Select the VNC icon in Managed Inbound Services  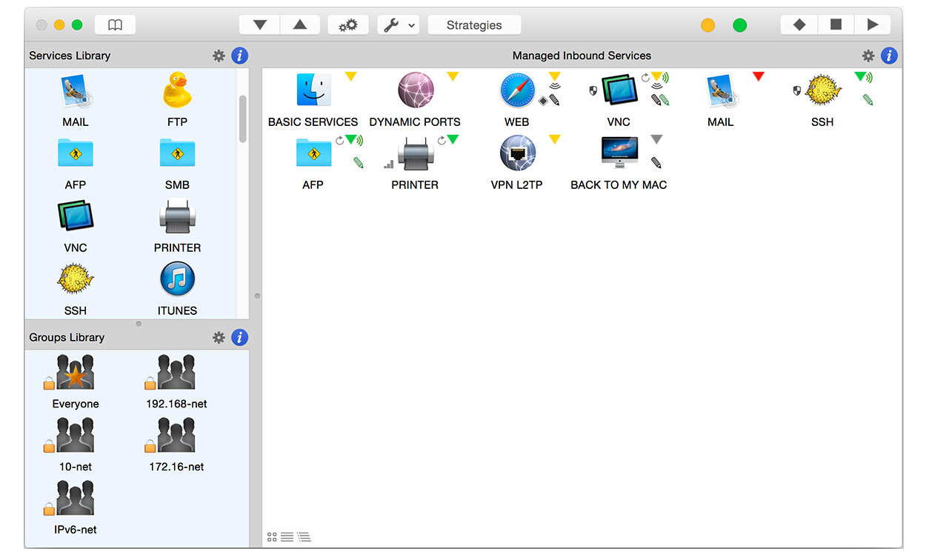tap(619, 90)
